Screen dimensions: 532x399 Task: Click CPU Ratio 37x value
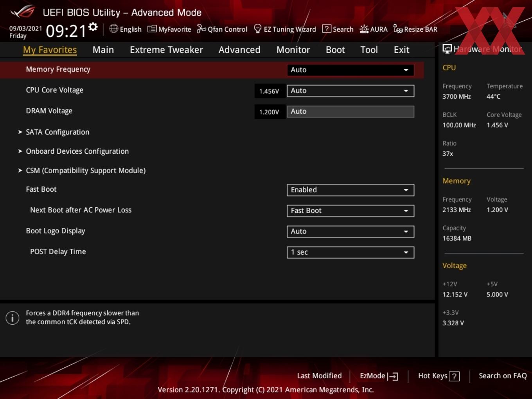click(x=448, y=154)
